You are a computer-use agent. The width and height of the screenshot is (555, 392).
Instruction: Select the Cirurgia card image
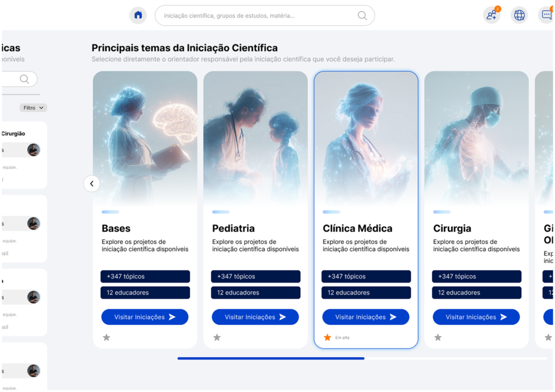(x=476, y=138)
